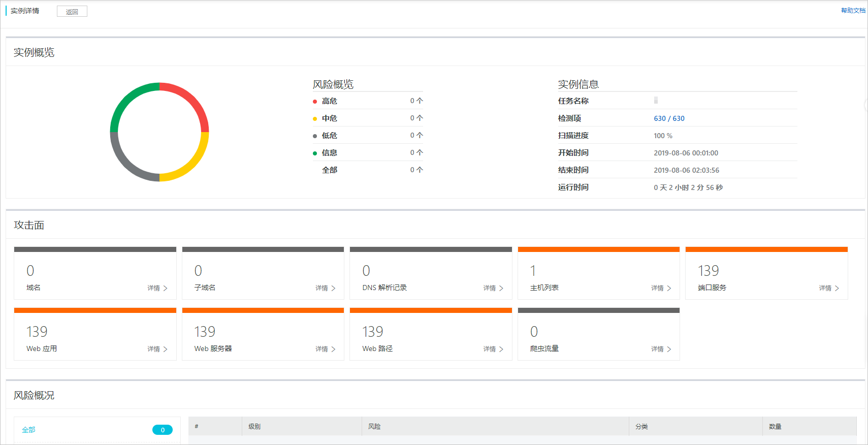868x445 pixels.
Task: Click the 高危 risk row label
Action: 330,101
